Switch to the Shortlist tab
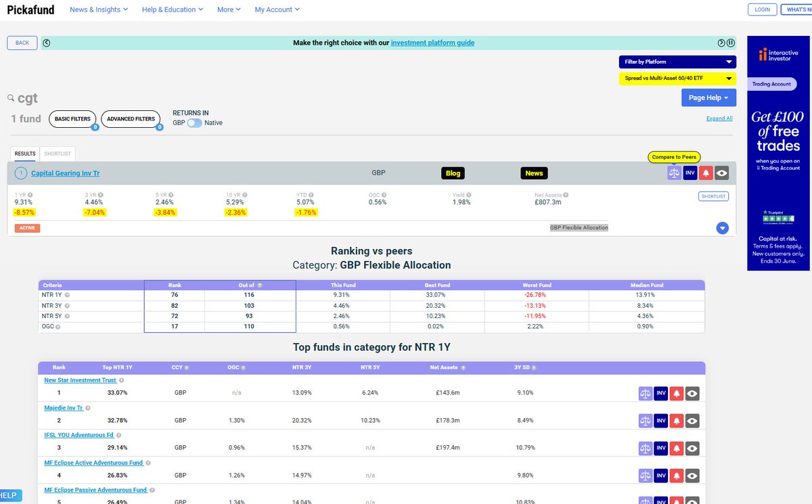The width and height of the screenshot is (812, 504). [58, 154]
